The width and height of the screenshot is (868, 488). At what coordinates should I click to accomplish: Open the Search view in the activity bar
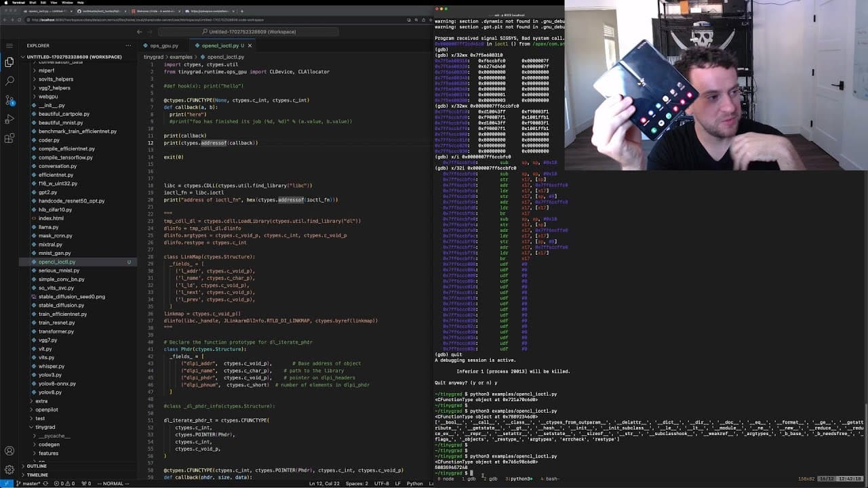tap(9, 81)
